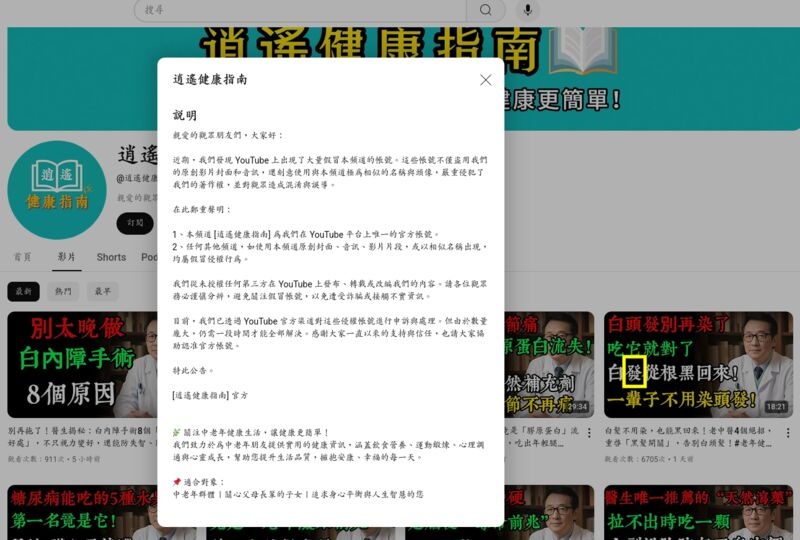This screenshot has height=540, width=800.
Task: Open the Shorts tab
Action: point(111,257)
